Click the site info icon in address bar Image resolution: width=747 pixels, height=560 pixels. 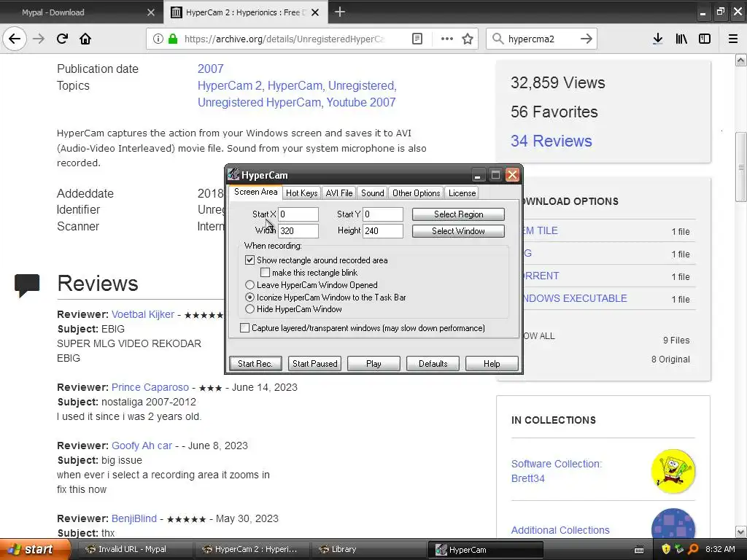click(158, 39)
